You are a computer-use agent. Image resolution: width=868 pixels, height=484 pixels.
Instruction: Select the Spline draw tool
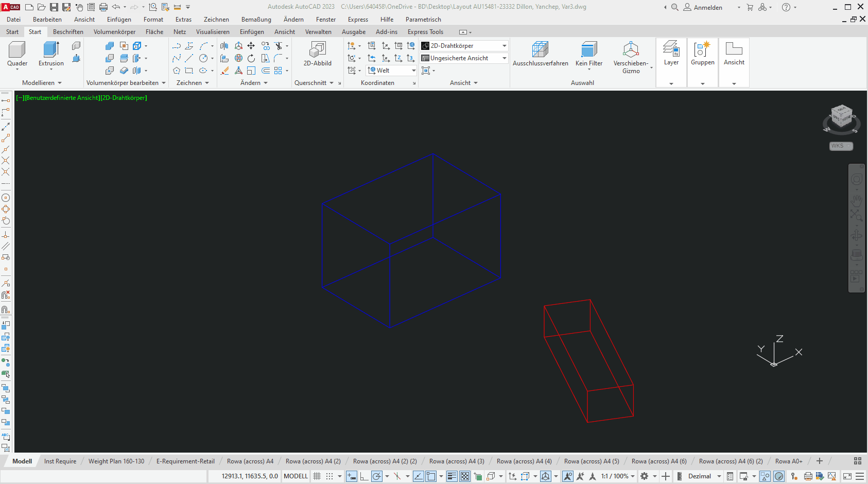(177, 58)
